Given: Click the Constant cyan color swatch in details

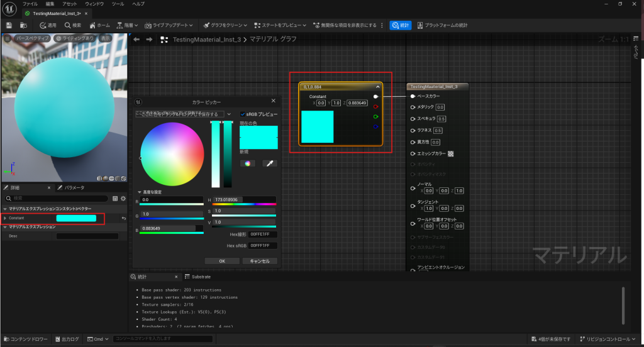Looking at the screenshot, I should [x=76, y=218].
